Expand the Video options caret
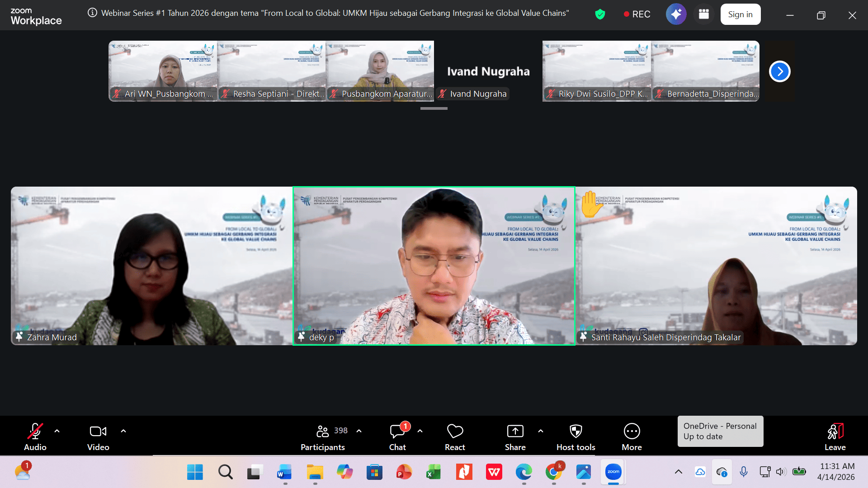 coord(123,431)
